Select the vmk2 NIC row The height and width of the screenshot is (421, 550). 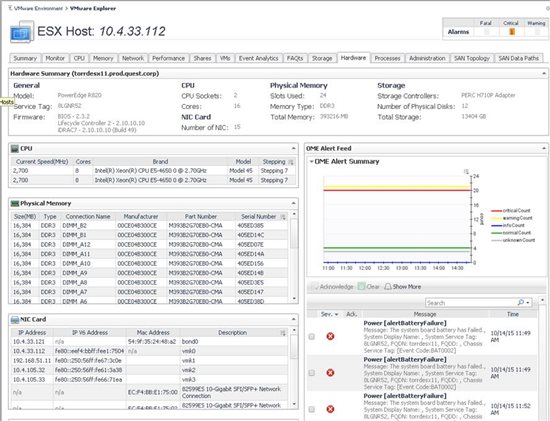point(150,370)
